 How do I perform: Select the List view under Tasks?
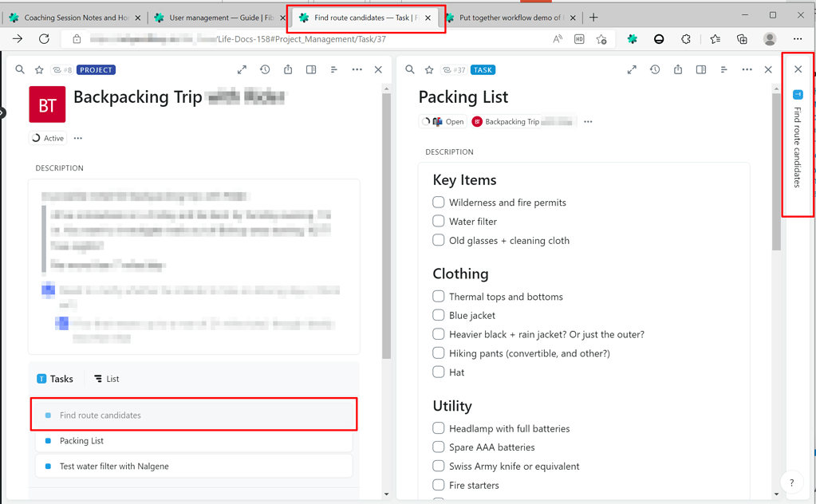pyautogui.click(x=105, y=379)
